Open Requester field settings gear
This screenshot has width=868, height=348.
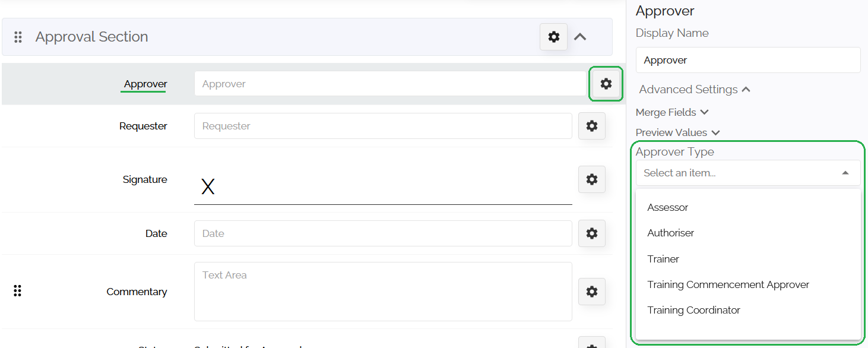(x=591, y=126)
